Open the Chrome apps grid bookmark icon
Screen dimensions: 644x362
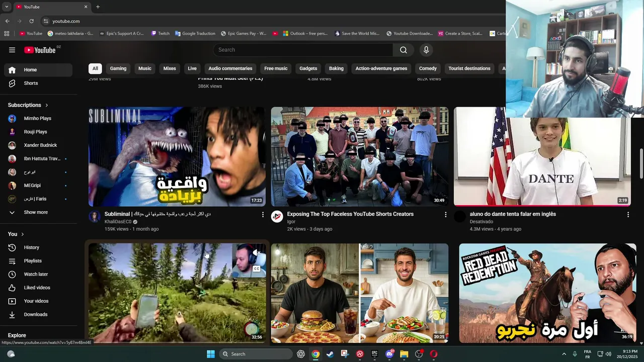(7, 34)
